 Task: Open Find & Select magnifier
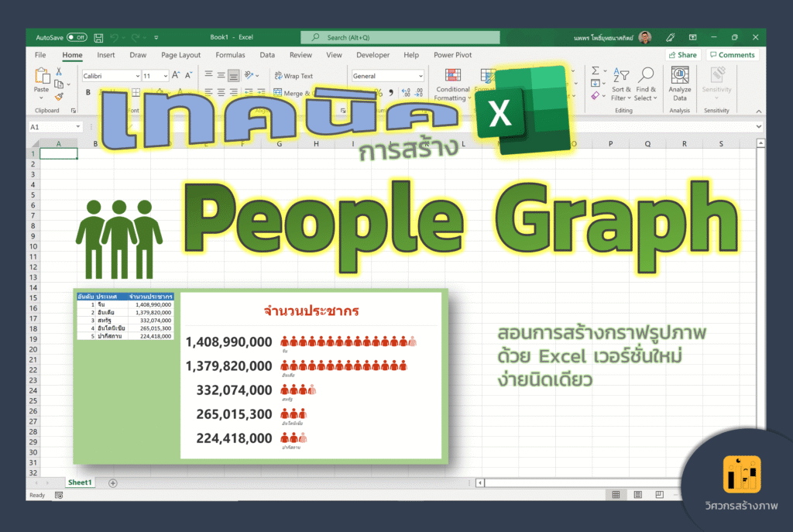[x=646, y=84]
